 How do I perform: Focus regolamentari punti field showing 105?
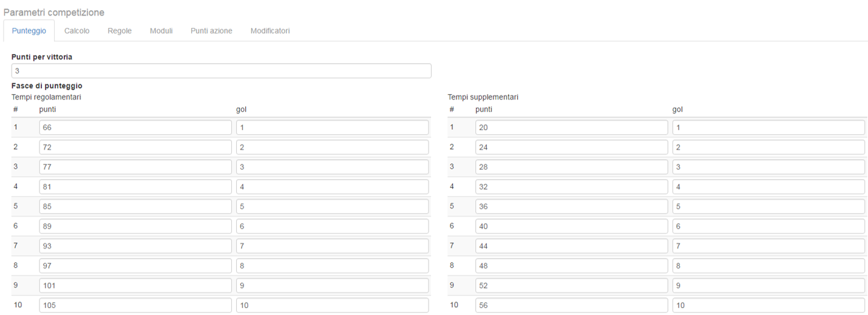[135, 305]
